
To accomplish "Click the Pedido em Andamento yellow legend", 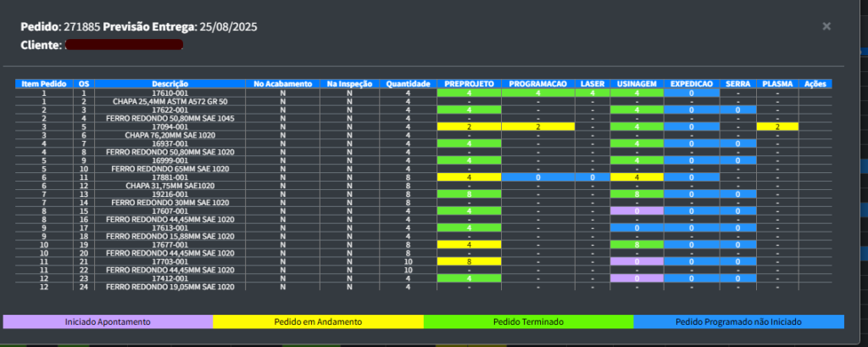I will coord(318,322).
